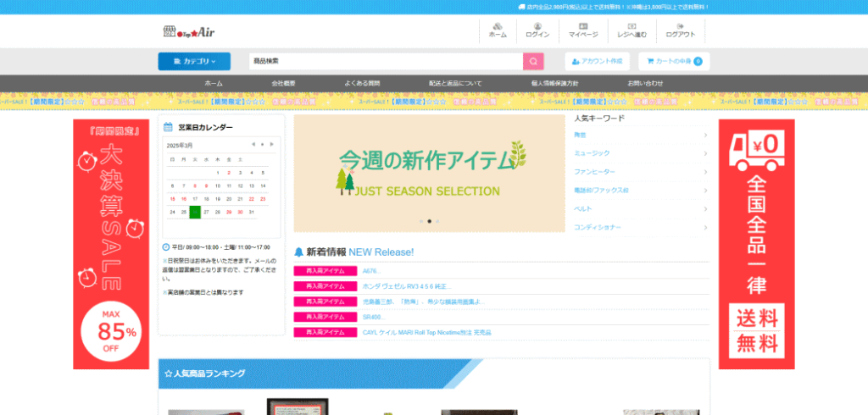The width and height of the screenshot is (868, 415).
Task: Open the カートの中身 cart button
Action: (x=675, y=61)
